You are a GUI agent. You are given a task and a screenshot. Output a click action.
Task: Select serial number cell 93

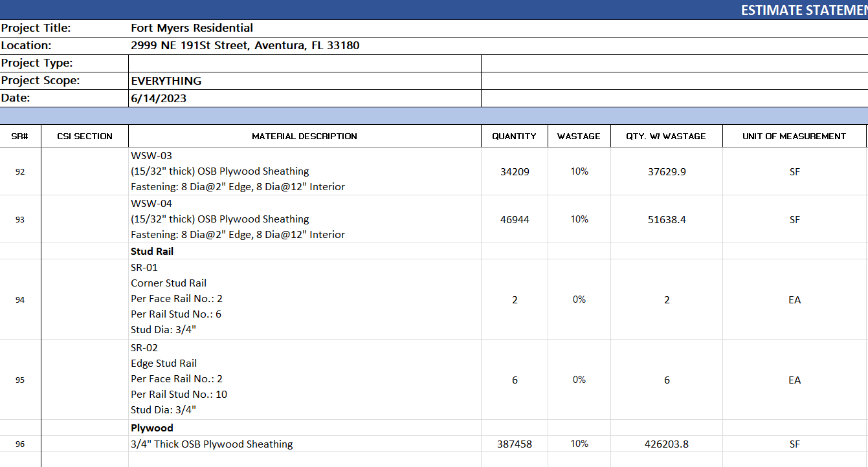click(20, 219)
